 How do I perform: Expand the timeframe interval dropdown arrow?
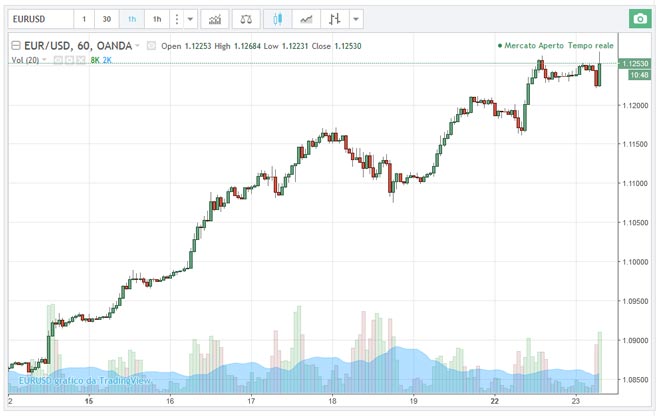190,19
